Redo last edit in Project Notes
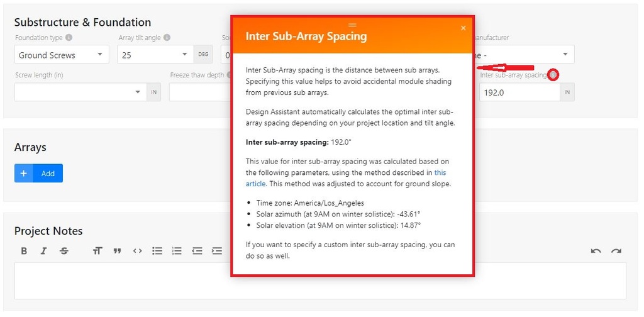This screenshot has height=317, width=644. [x=616, y=251]
